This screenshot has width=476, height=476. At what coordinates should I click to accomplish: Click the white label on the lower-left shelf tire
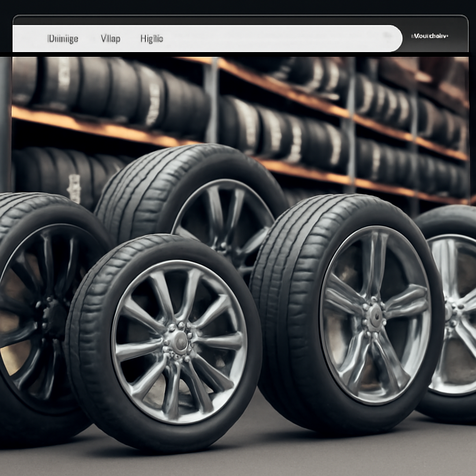(74, 188)
